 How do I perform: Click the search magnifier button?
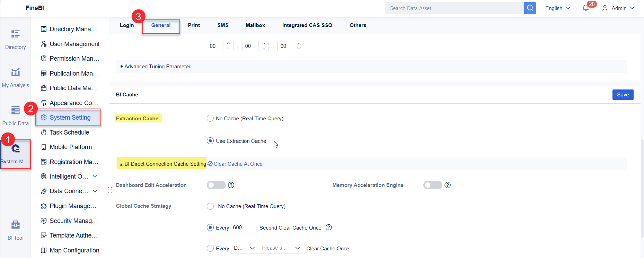[530, 8]
